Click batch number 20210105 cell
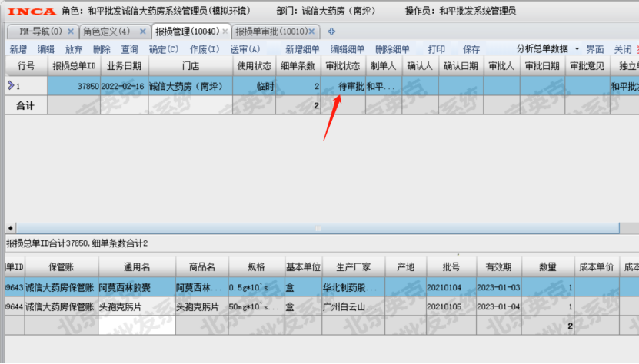639x364 pixels. [451, 306]
